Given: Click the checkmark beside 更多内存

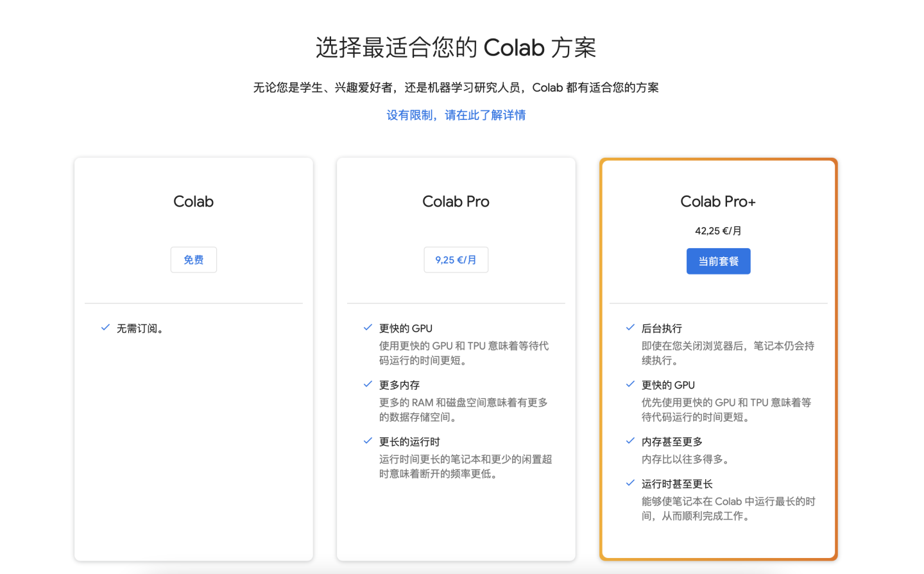Looking at the screenshot, I should point(368,385).
